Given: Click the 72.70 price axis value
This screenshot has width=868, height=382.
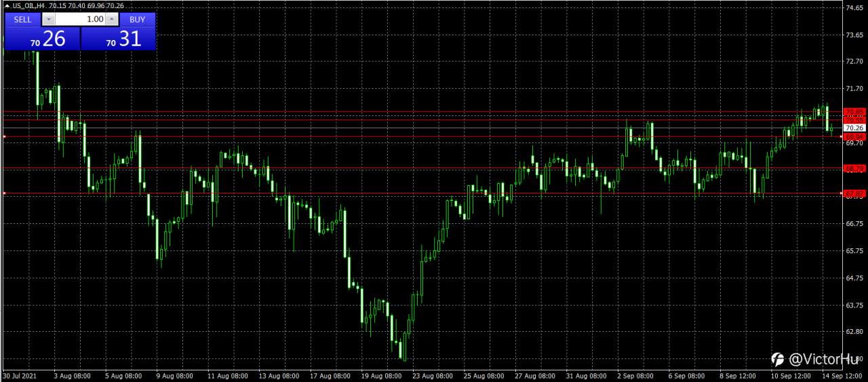Looking at the screenshot, I should [x=854, y=61].
